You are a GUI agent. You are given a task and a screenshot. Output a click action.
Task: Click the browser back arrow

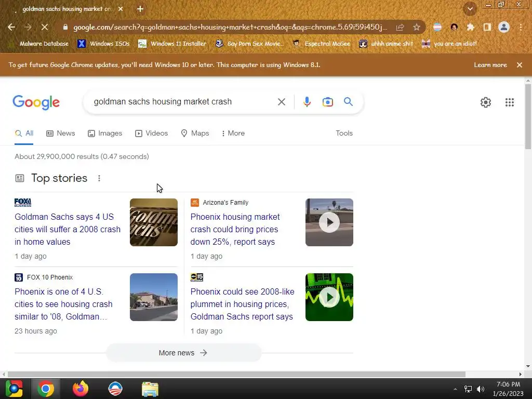coord(11,27)
